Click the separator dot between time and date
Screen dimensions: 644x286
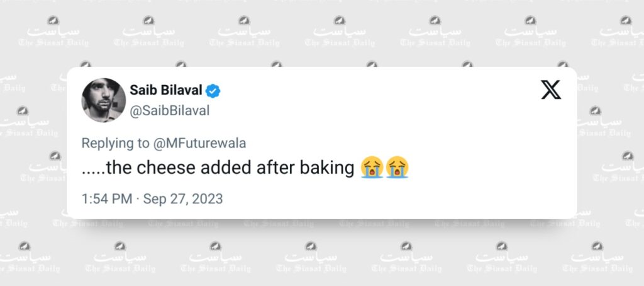[138, 199]
